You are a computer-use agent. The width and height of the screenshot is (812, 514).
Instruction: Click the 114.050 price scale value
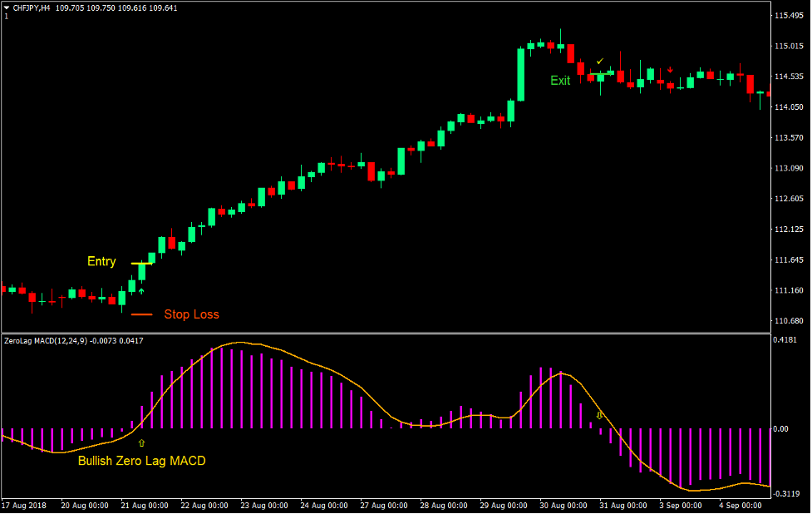pyautogui.click(x=788, y=106)
